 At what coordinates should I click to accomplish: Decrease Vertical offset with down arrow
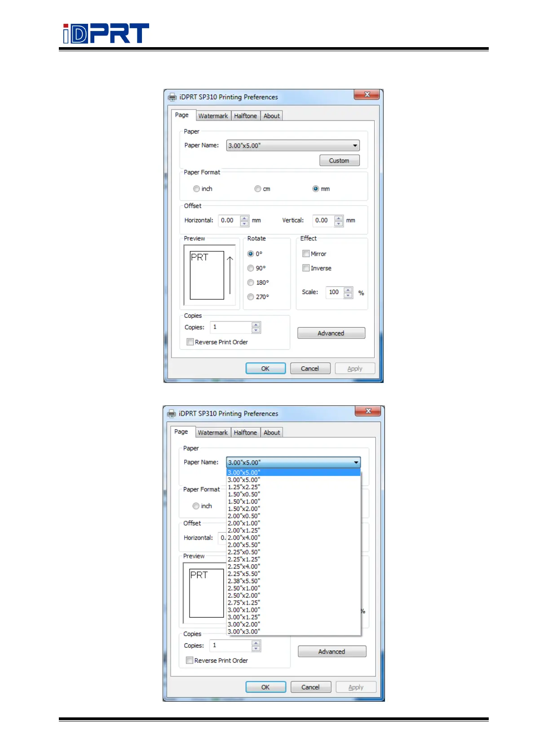[x=339, y=224]
